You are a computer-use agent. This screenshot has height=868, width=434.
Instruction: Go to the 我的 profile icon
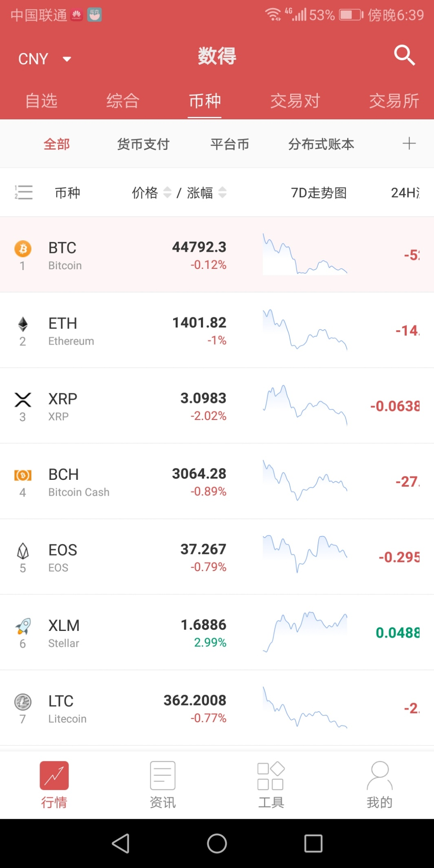[379, 776]
